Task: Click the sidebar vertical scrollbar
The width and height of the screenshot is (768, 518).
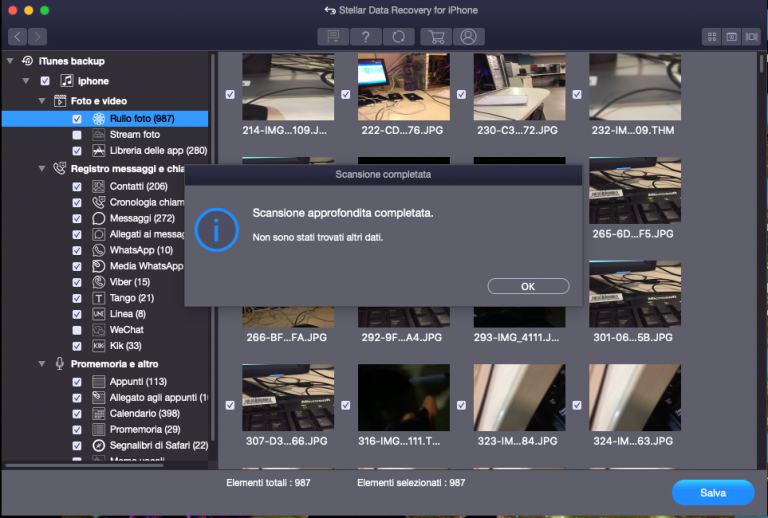Action: click(x=213, y=247)
